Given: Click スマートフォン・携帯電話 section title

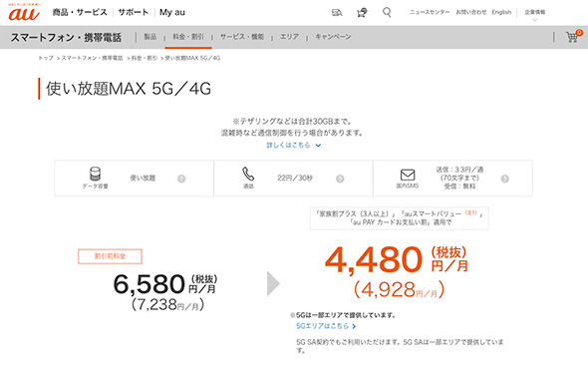Looking at the screenshot, I should [66, 37].
